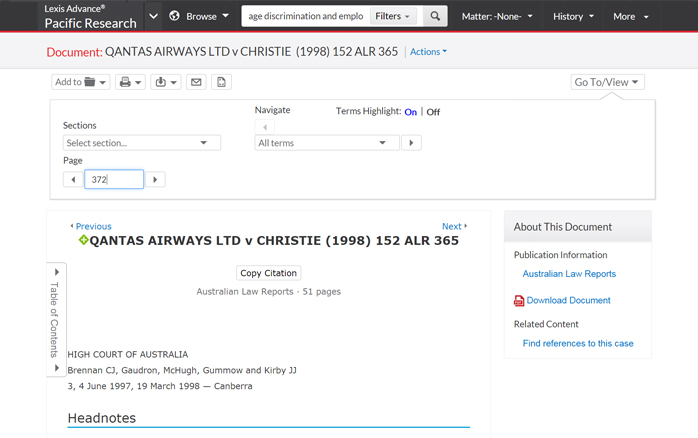The image size is (698, 438).
Task: Click the Download Document PDF icon
Action: tap(519, 301)
